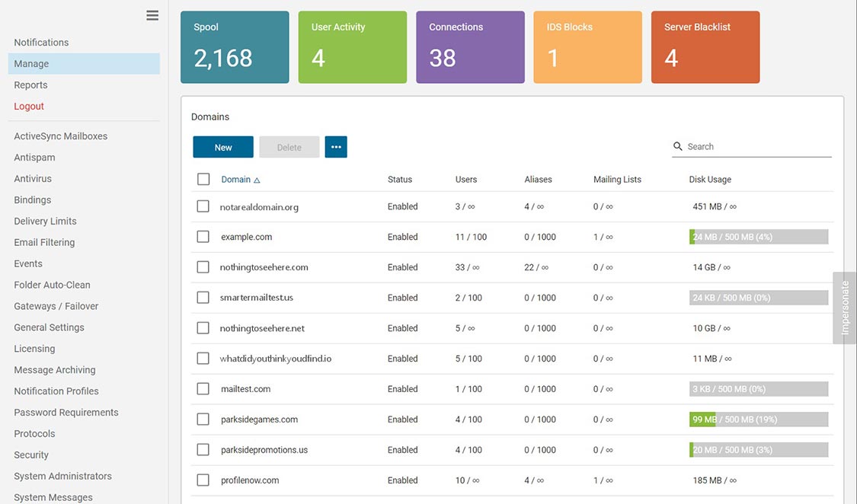Go to Licensing in the sidebar
The width and height of the screenshot is (857, 504).
click(x=34, y=349)
